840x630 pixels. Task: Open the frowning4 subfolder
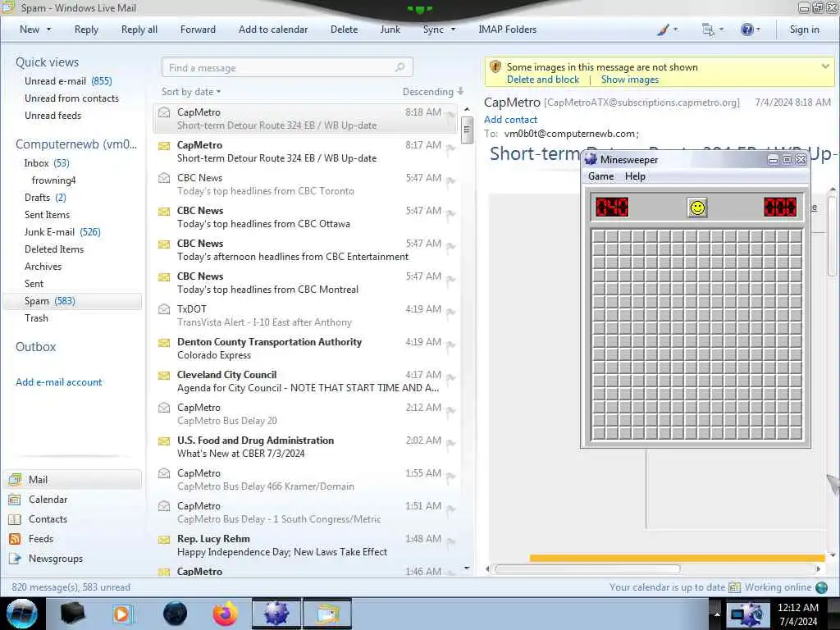click(53, 180)
